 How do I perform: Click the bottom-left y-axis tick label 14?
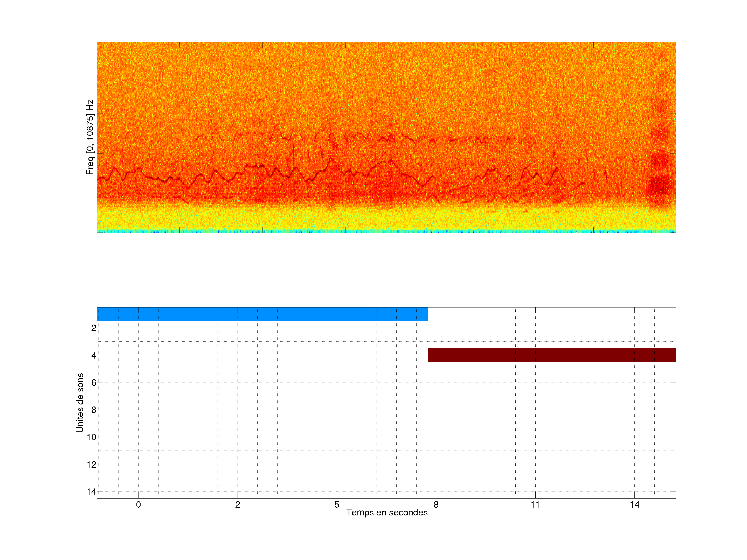(92, 492)
